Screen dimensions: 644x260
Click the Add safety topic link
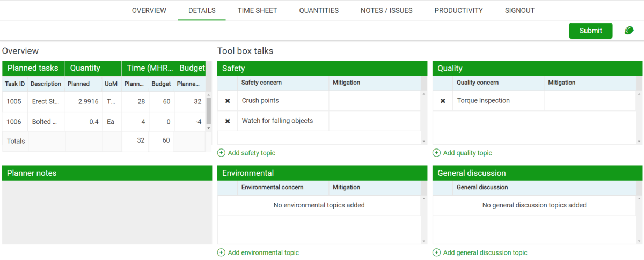pyautogui.click(x=251, y=153)
